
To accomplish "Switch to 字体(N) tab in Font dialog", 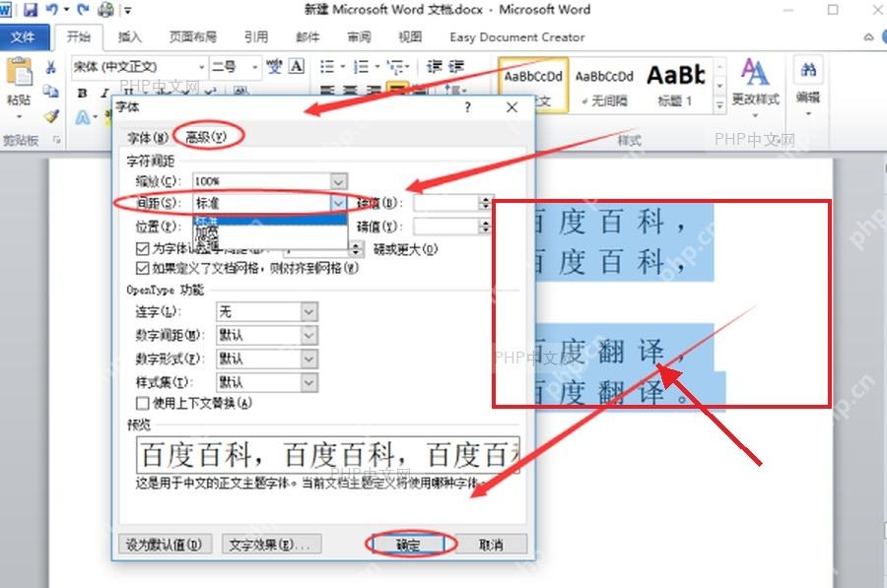I will click(x=148, y=137).
